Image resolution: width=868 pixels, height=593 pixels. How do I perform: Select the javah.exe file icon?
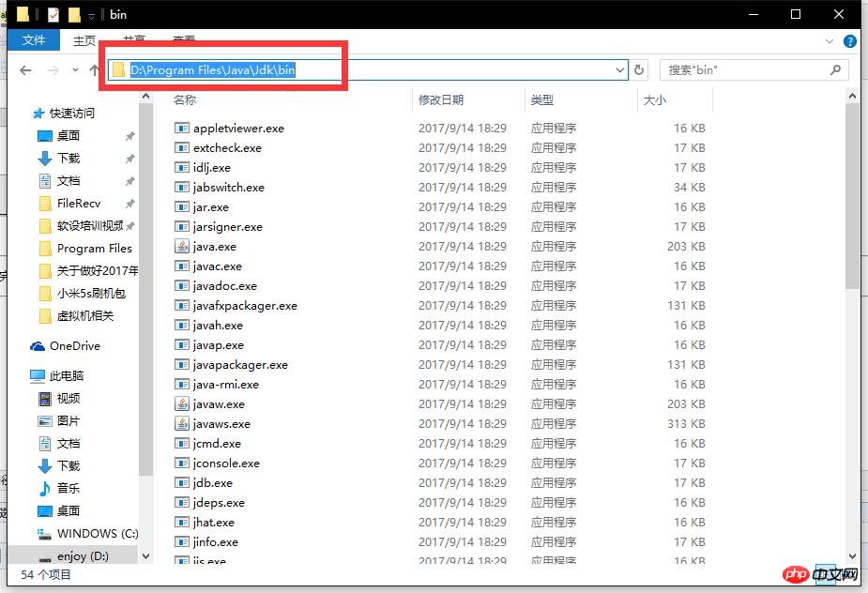click(181, 325)
